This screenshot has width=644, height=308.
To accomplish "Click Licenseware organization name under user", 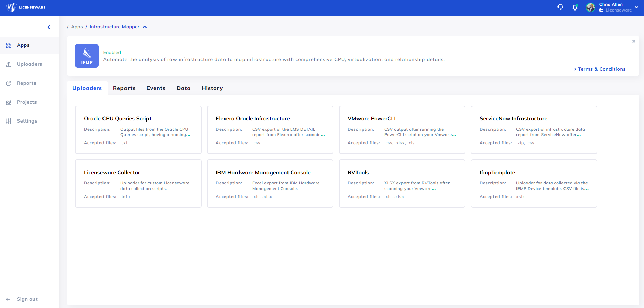I will pyautogui.click(x=619, y=10).
